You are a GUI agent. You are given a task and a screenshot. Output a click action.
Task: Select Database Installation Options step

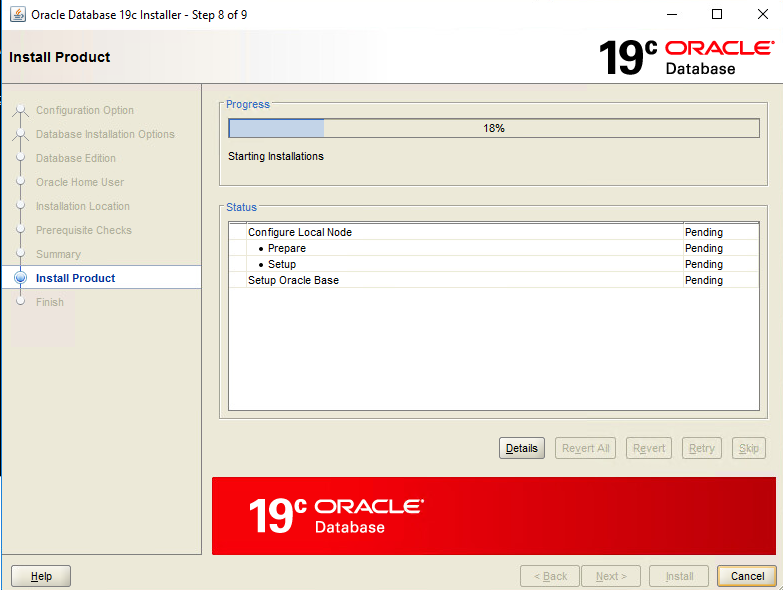coord(105,134)
